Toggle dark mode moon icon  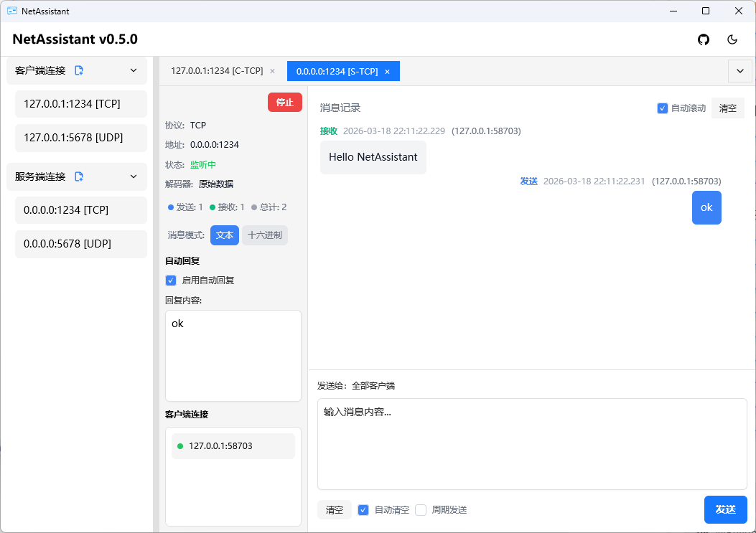click(732, 39)
